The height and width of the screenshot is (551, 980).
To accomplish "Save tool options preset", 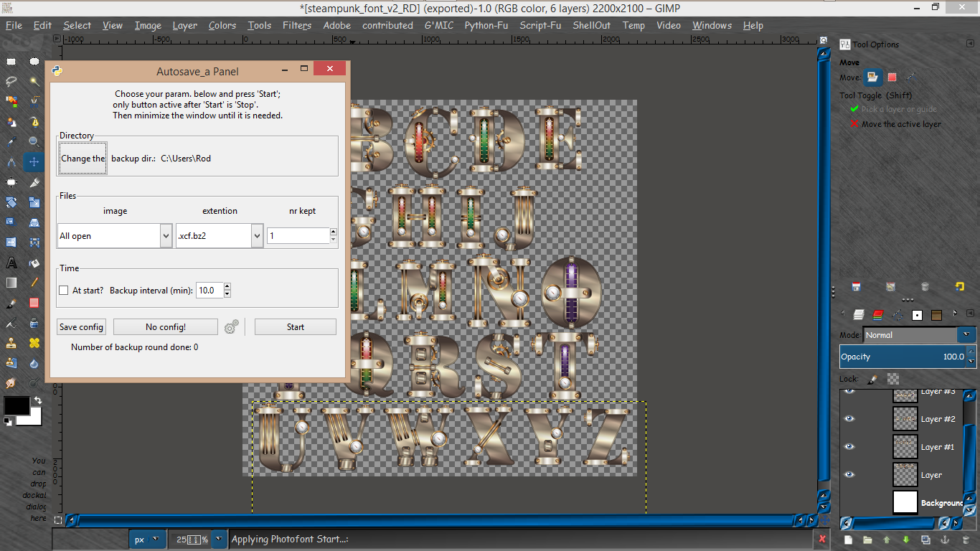I will click(856, 286).
